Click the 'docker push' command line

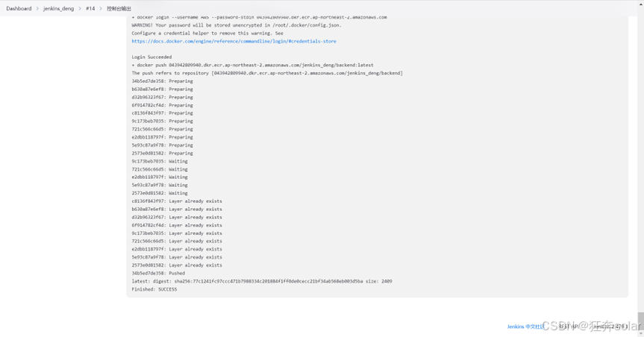click(x=252, y=65)
